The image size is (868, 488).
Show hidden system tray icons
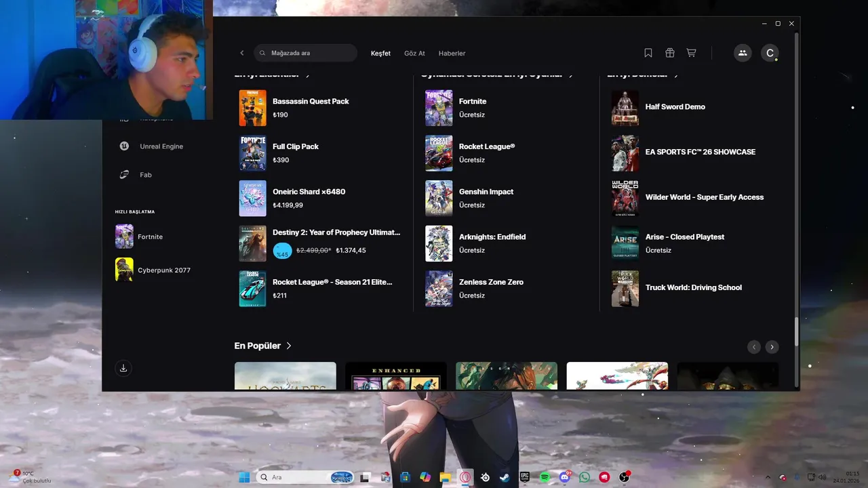click(x=768, y=477)
